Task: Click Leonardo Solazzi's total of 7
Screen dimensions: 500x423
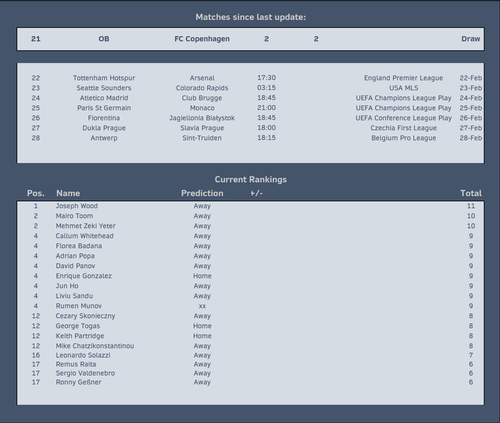Action: (471, 355)
